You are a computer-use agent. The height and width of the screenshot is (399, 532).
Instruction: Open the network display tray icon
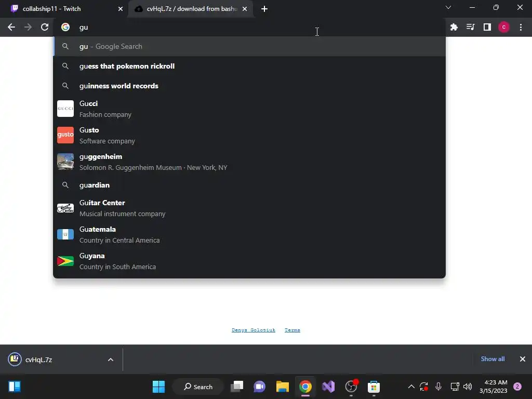point(455,387)
